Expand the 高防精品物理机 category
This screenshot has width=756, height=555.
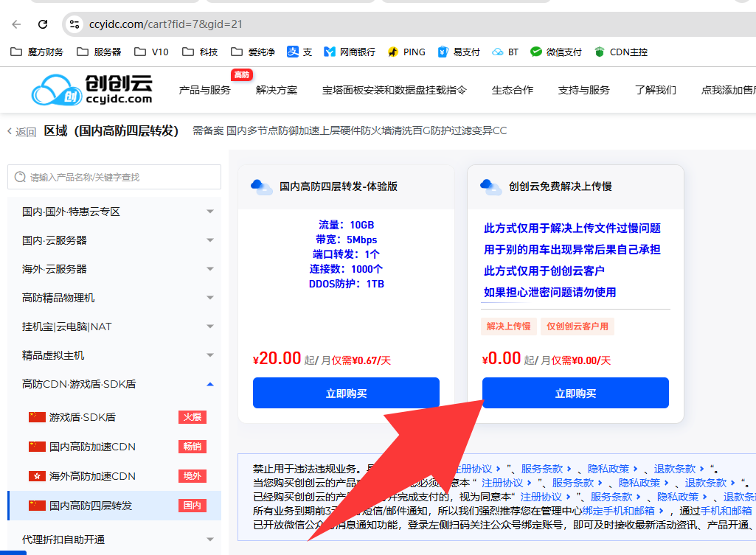(114, 298)
